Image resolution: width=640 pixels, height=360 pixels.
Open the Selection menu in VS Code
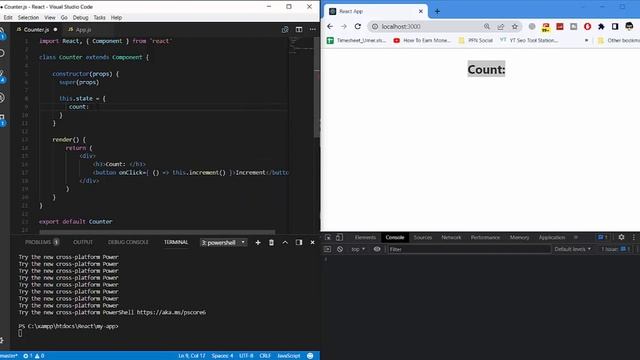[28, 18]
